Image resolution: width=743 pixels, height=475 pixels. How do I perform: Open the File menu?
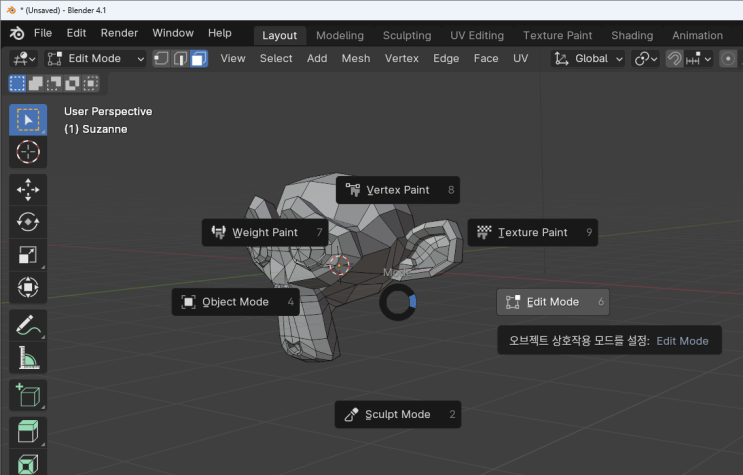point(43,33)
